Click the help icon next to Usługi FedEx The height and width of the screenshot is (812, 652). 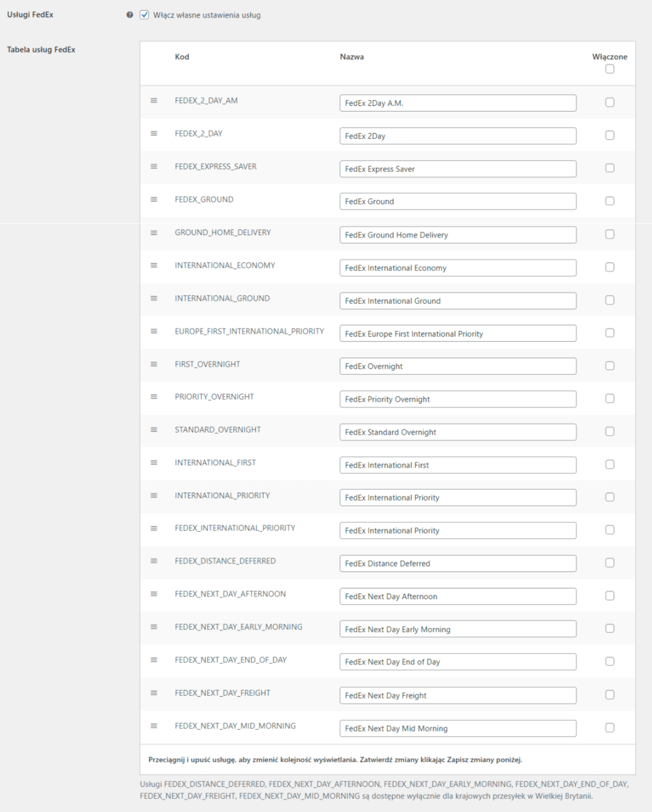click(x=130, y=15)
